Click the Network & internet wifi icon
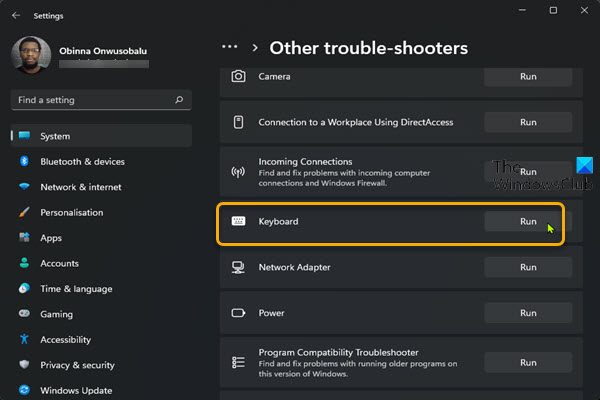The width and height of the screenshot is (600, 400). [22, 187]
